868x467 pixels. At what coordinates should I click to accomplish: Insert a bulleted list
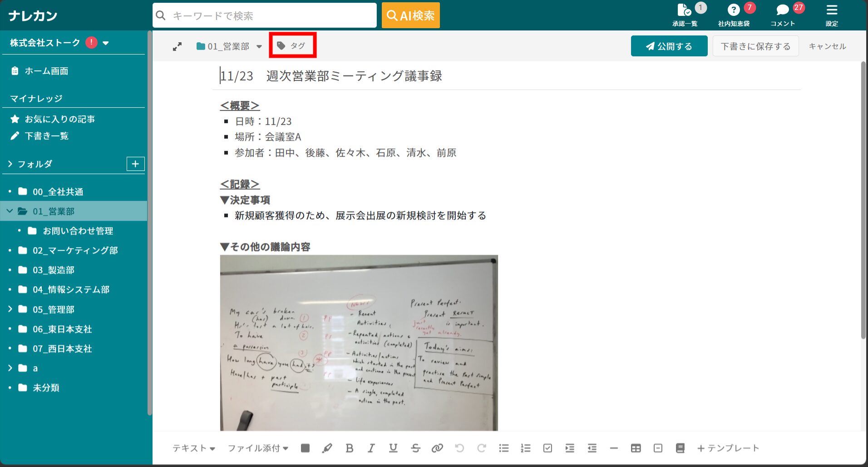(503, 448)
